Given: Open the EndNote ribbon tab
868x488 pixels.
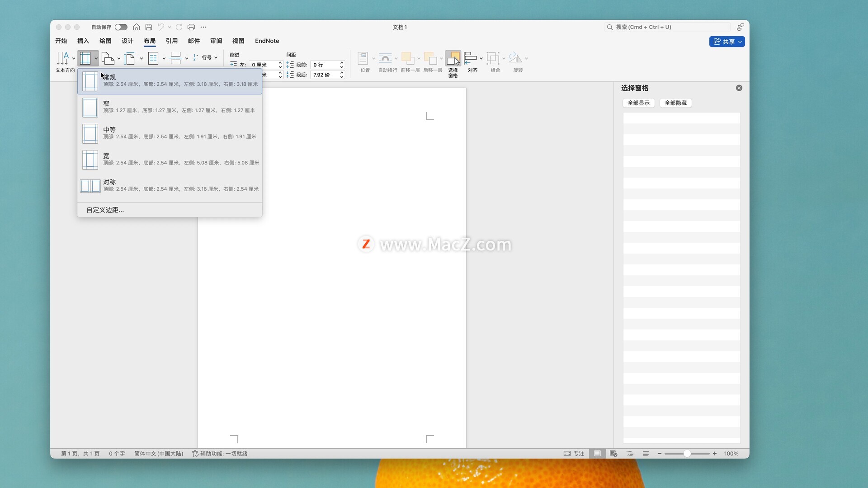Looking at the screenshot, I should pos(267,41).
